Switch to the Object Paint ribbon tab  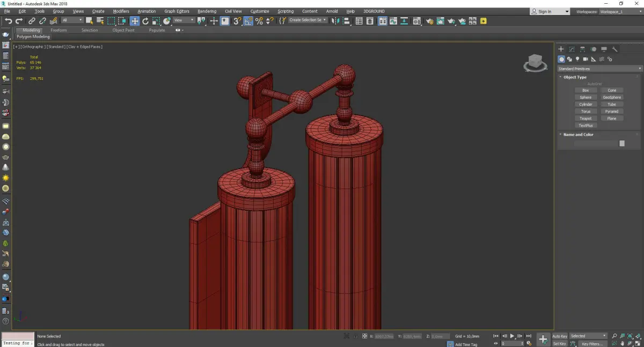(x=123, y=31)
